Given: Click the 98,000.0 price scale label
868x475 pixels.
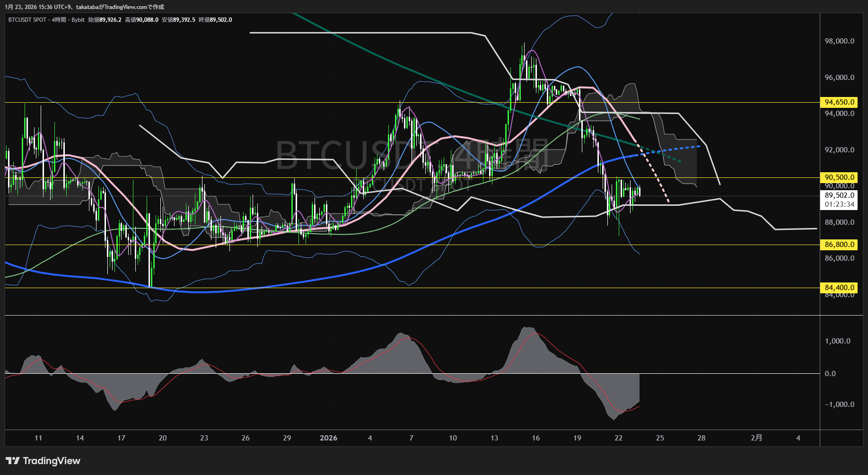Looking at the screenshot, I should click(839, 41).
